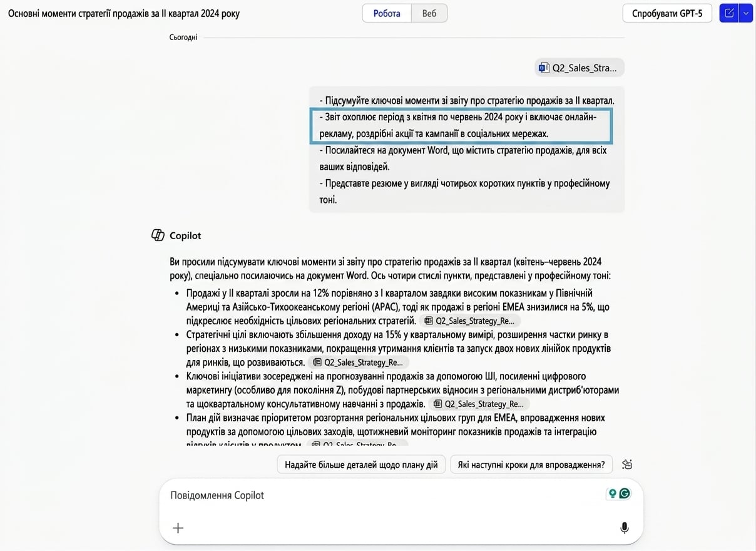Select suggestion Надайте більше деталей щодо плану дій

point(361,465)
